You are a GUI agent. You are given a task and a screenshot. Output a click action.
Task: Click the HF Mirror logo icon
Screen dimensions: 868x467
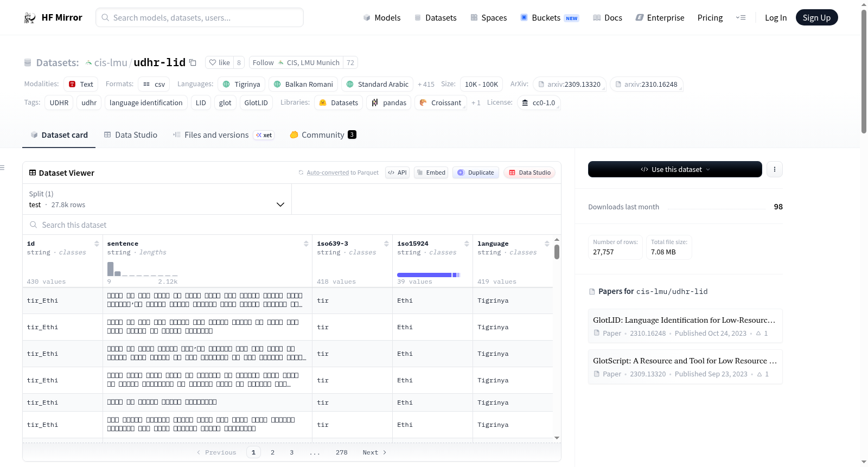[30, 18]
